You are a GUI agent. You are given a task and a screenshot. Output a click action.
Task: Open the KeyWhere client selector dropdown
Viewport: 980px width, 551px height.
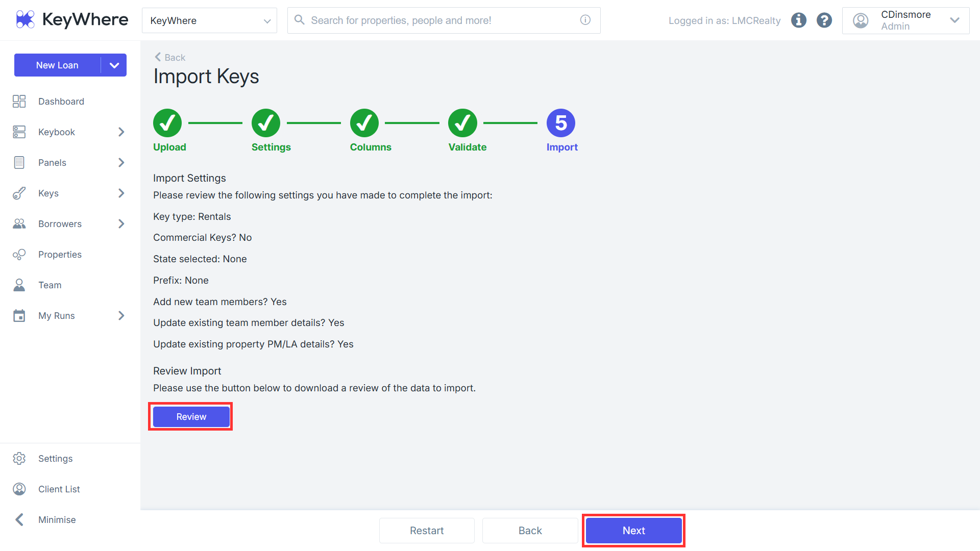pos(209,20)
